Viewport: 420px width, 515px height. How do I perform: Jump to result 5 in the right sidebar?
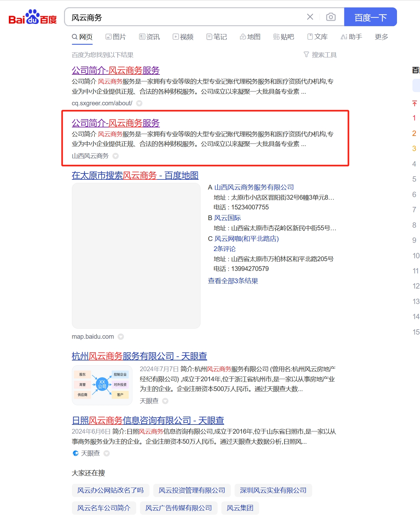click(x=414, y=179)
